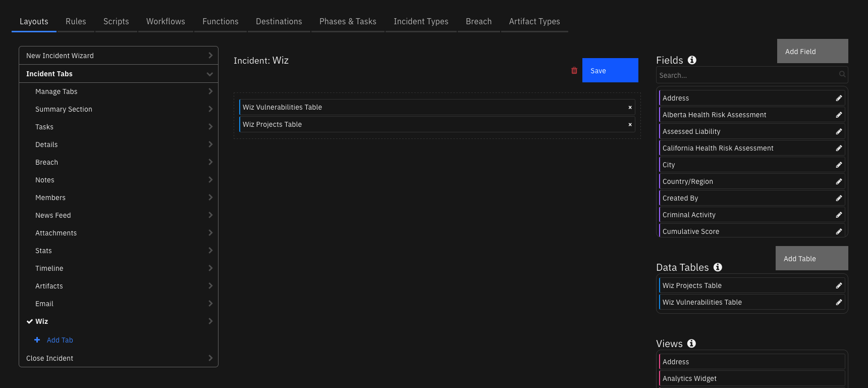Screen dimensions: 868x388
Task: Edit the Cumulative Score field
Action: tap(839, 231)
